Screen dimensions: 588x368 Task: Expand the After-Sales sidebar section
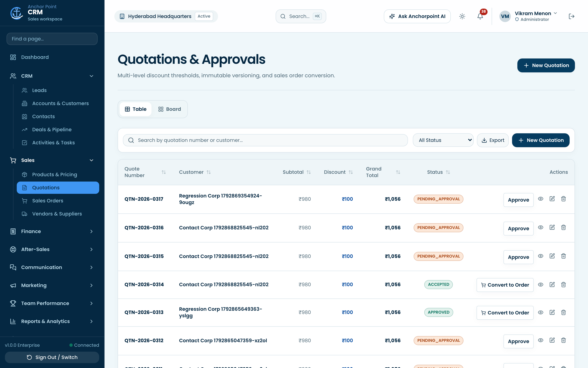[52, 249]
